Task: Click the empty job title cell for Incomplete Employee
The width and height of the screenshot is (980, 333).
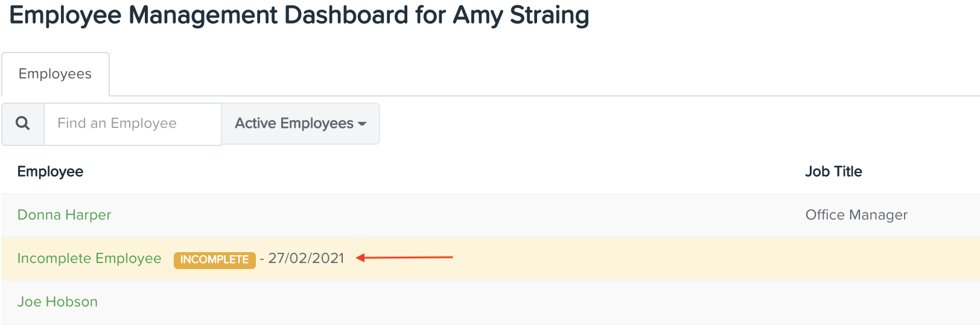Action: coord(887,258)
